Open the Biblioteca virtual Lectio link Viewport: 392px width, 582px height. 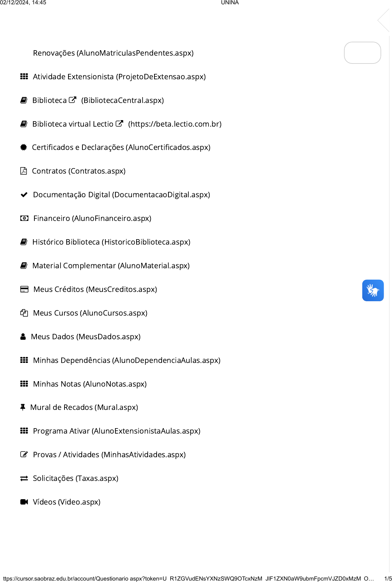[73, 124]
